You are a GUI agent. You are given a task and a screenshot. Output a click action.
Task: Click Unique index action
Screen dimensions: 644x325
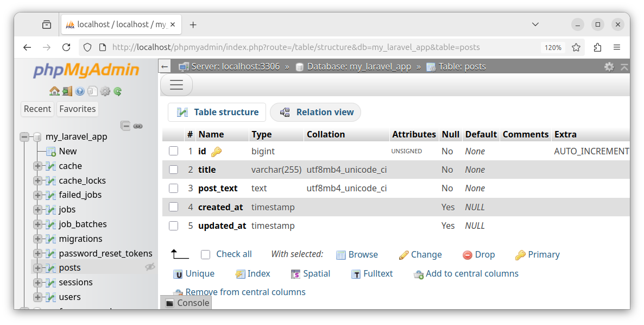click(193, 273)
